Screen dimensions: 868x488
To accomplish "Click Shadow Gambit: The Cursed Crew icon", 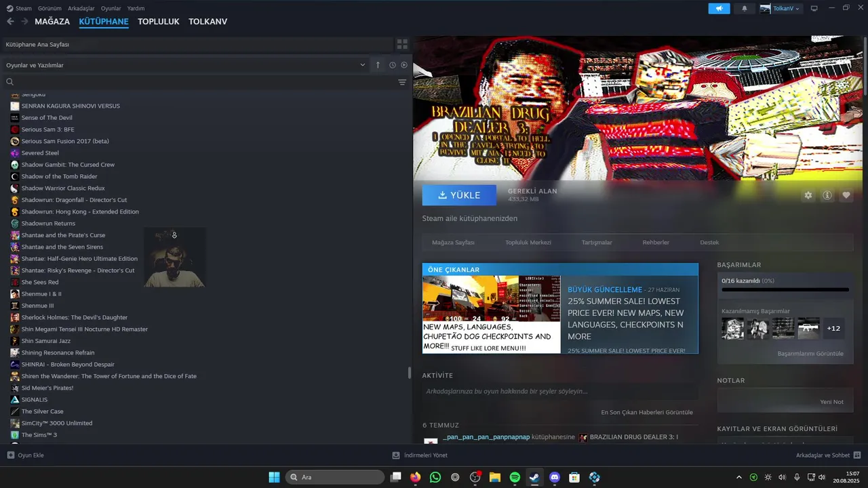I will [x=15, y=165].
